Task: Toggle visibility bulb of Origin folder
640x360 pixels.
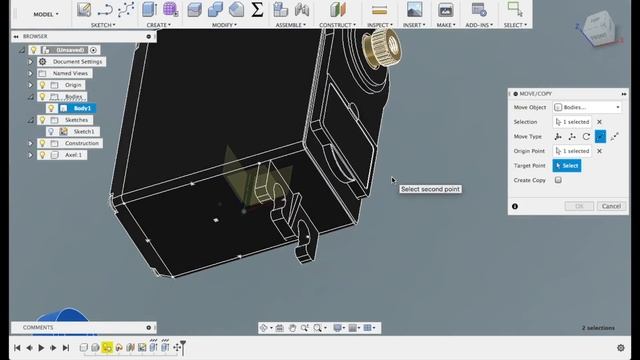Action: click(x=42, y=85)
